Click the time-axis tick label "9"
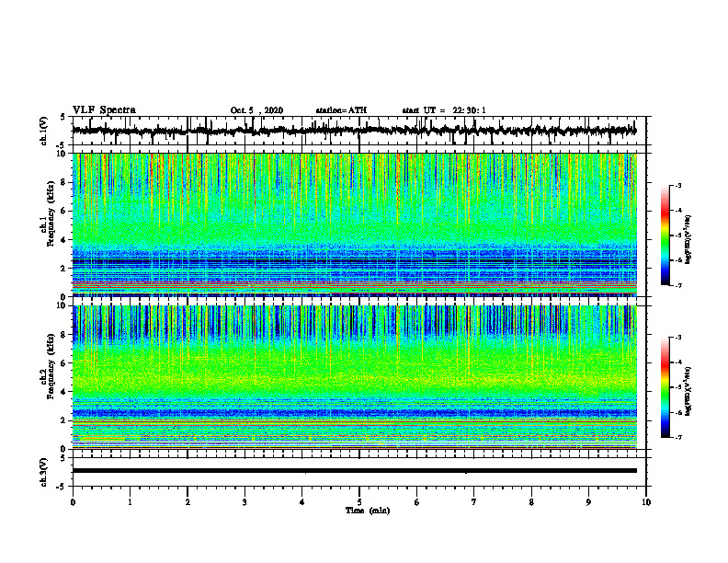Viewport: 728px width, 563px height. click(x=588, y=502)
